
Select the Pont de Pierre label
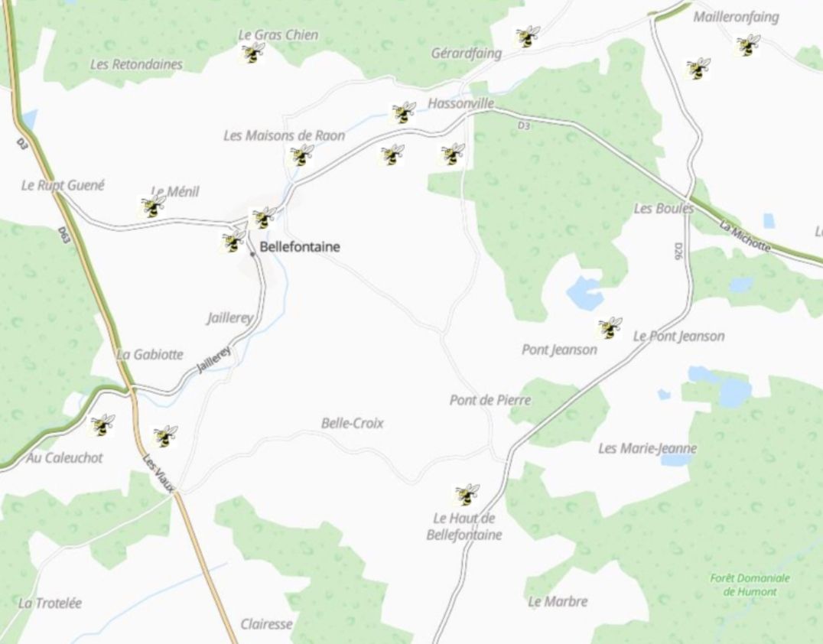(x=490, y=401)
